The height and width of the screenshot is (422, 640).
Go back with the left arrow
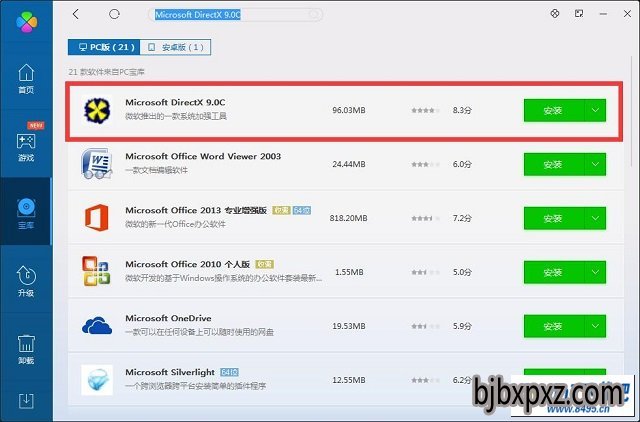pyautogui.click(x=76, y=14)
